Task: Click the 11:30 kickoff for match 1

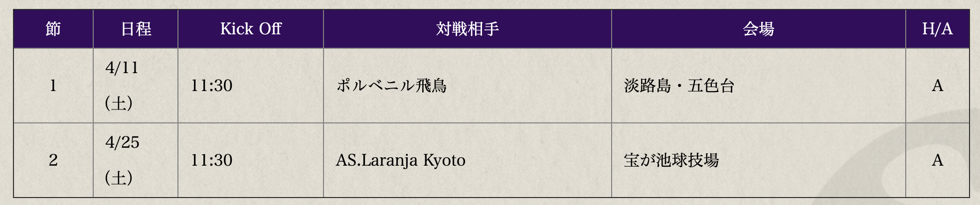Action: (212, 86)
